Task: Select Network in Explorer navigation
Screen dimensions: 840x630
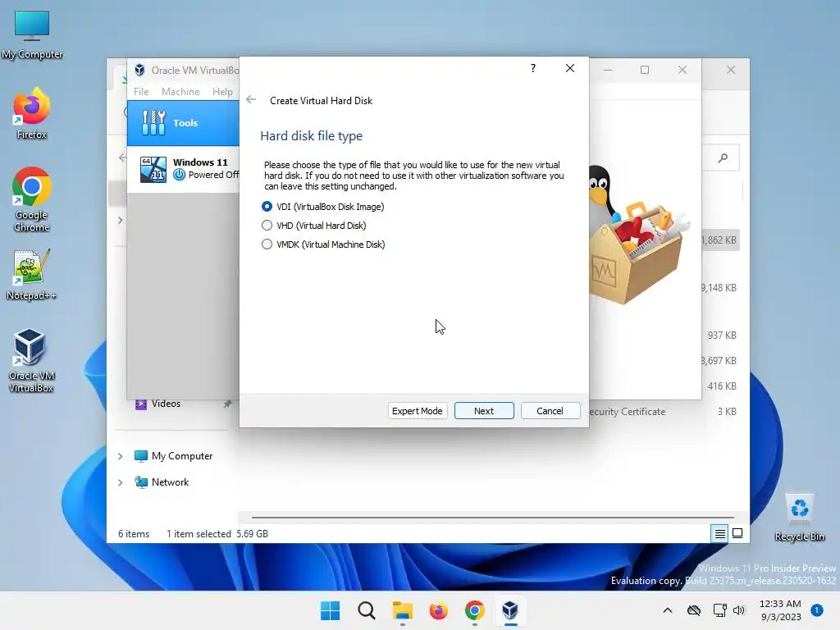Action: coord(162,482)
